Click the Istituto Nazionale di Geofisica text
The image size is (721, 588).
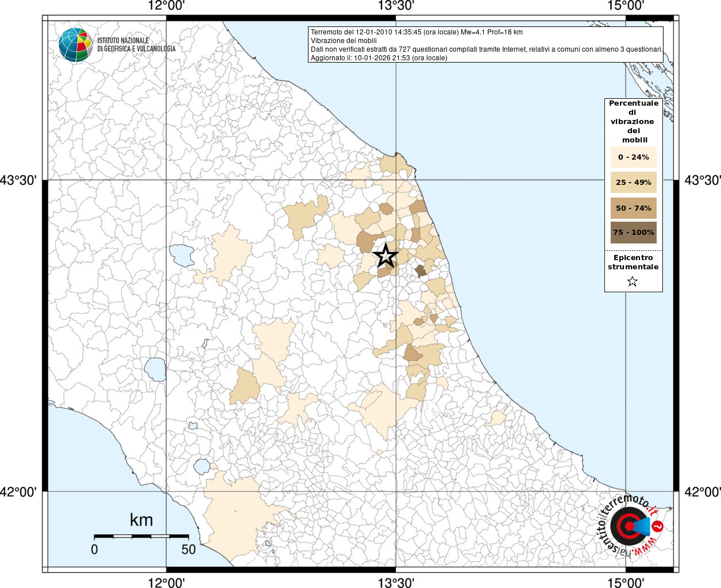point(136,45)
